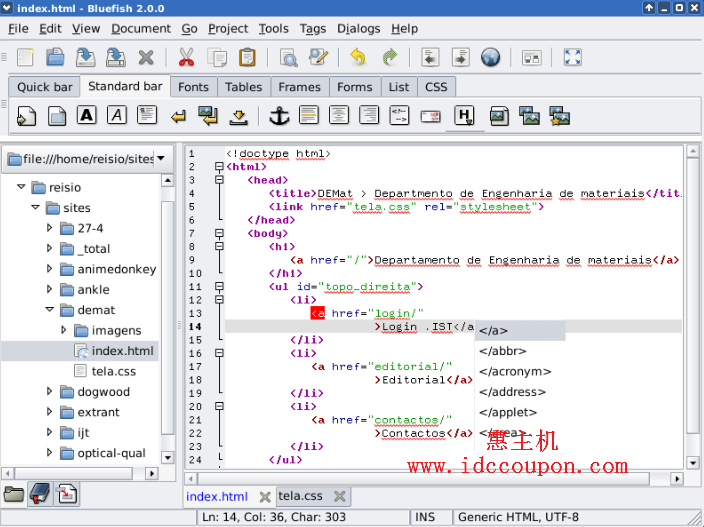Collapse the reisio folder
The height and width of the screenshot is (527, 704).
click(x=21, y=187)
